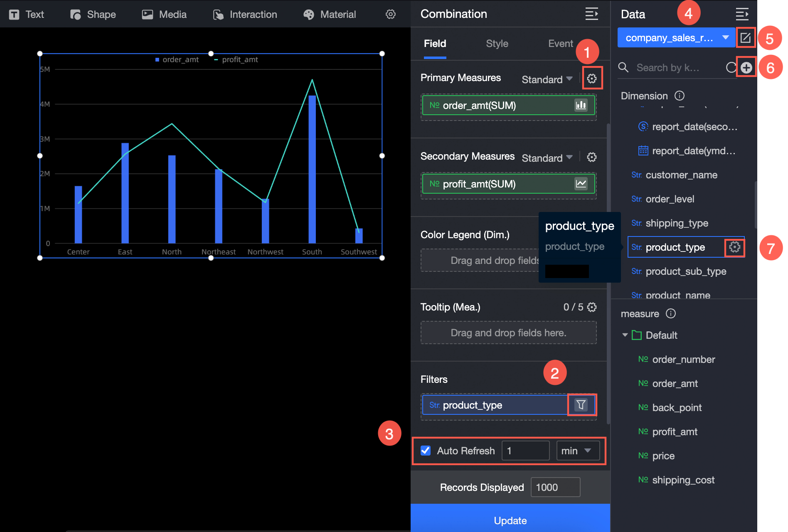Switch to the Event tab
The image size is (788, 532).
pyautogui.click(x=561, y=44)
